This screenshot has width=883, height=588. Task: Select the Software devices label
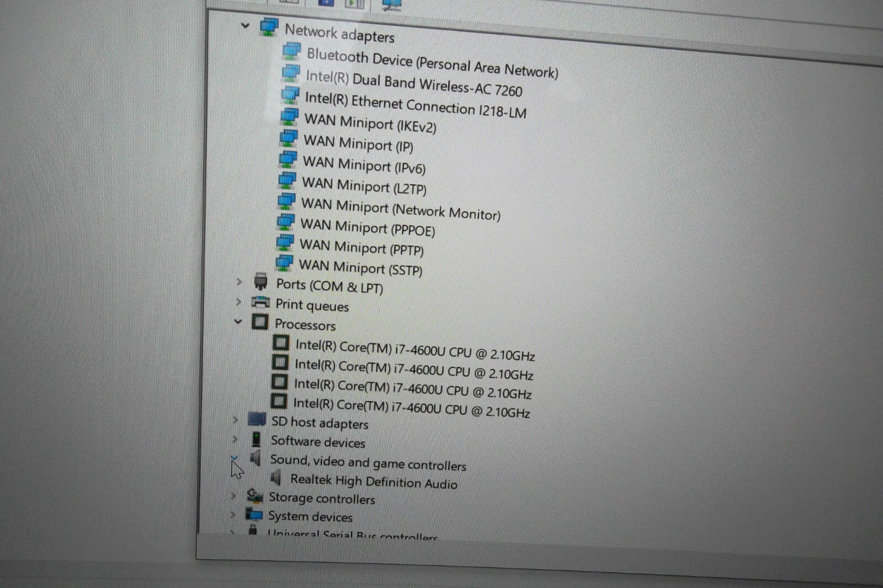coord(318,441)
